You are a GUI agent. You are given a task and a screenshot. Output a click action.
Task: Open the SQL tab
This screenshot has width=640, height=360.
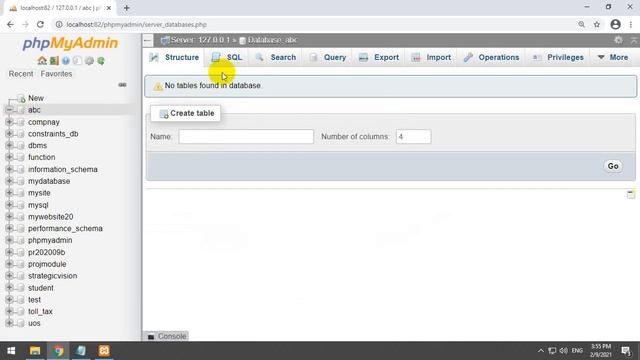click(x=227, y=58)
